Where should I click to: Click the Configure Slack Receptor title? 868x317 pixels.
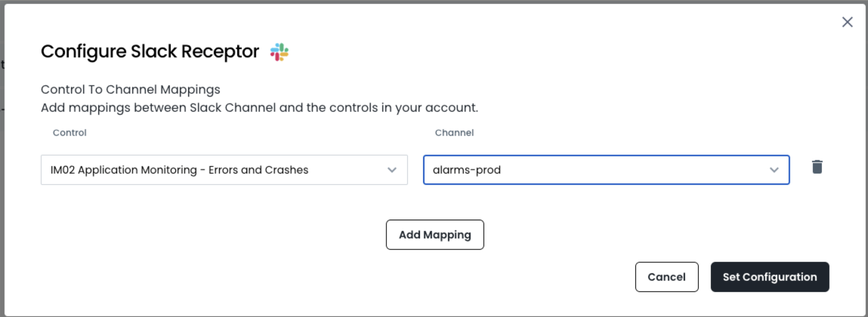point(150,52)
